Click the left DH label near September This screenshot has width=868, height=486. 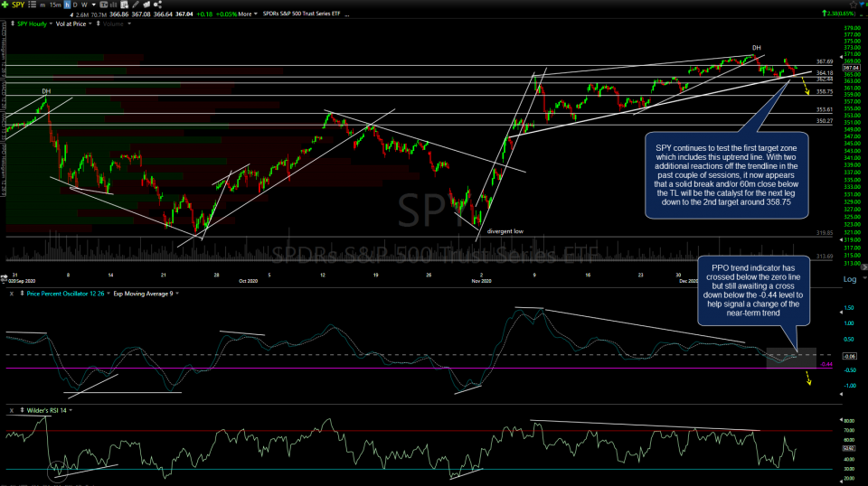tap(46, 91)
